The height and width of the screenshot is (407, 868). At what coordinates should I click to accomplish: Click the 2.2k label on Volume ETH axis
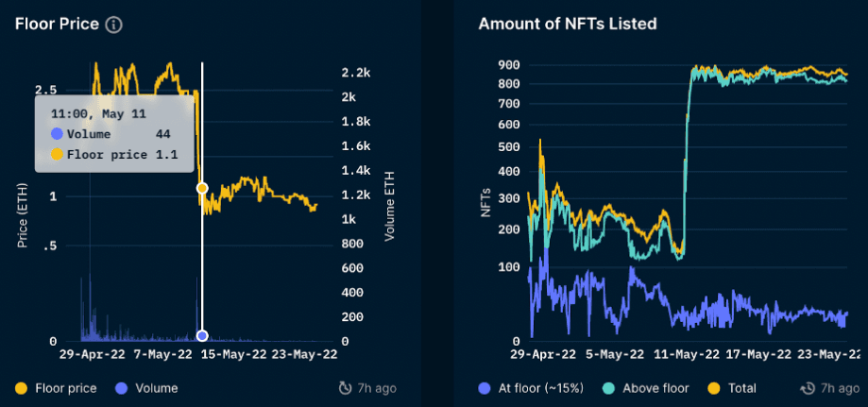[x=355, y=73]
